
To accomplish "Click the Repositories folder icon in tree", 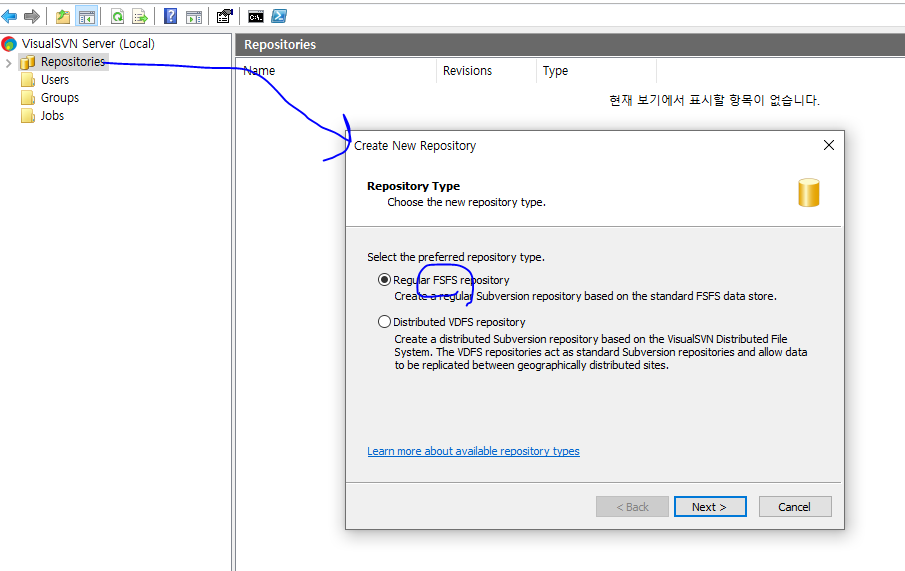I will (x=28, y=62).
